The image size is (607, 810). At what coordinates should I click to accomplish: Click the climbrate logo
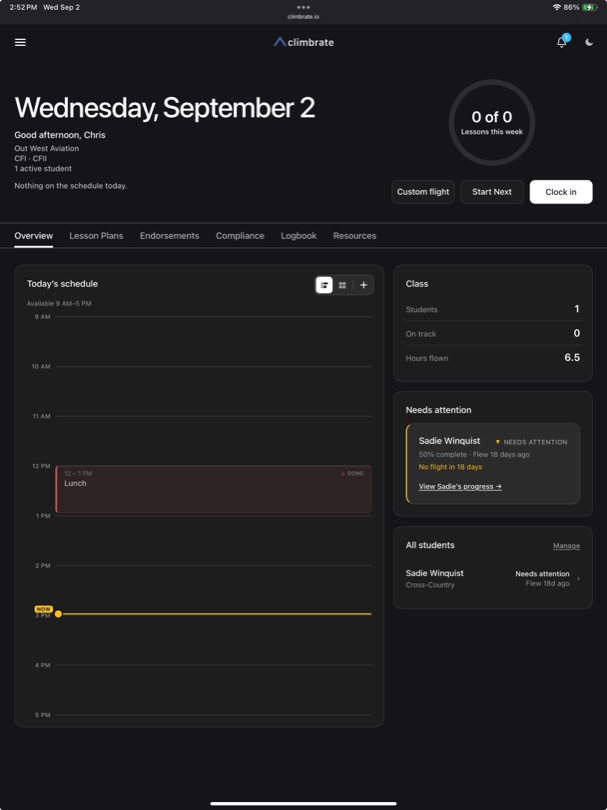[304, 42]
